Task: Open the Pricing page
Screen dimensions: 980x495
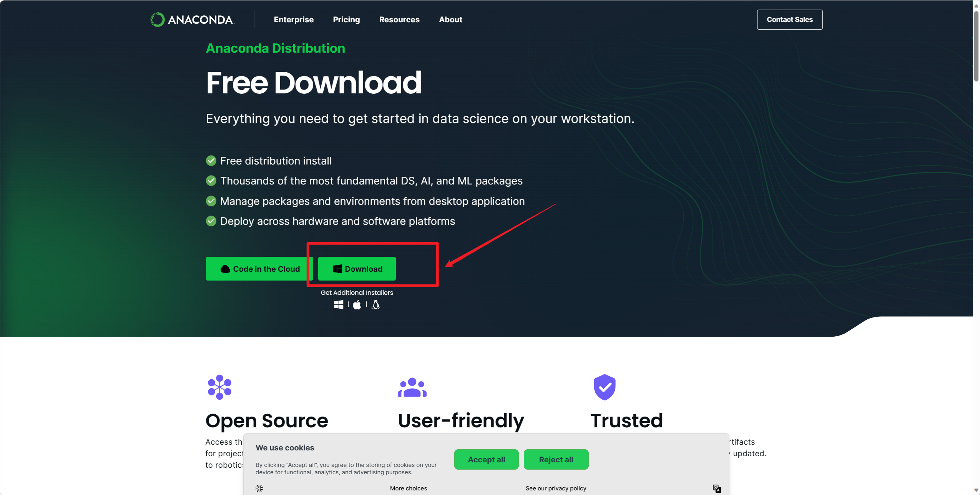Action: pos(346,20)
